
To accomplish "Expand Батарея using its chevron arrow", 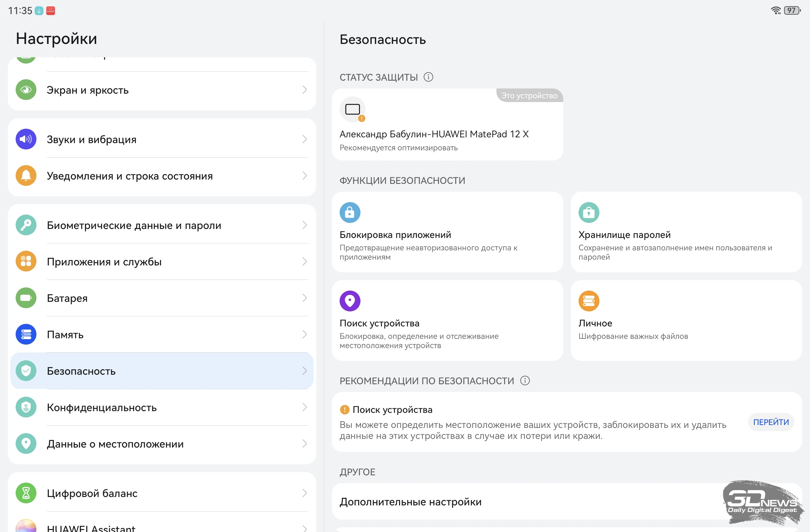I will point(304,298).
